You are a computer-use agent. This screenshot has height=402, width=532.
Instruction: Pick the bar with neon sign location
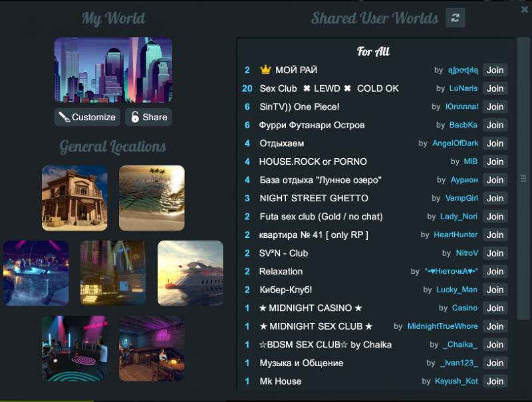152,348
